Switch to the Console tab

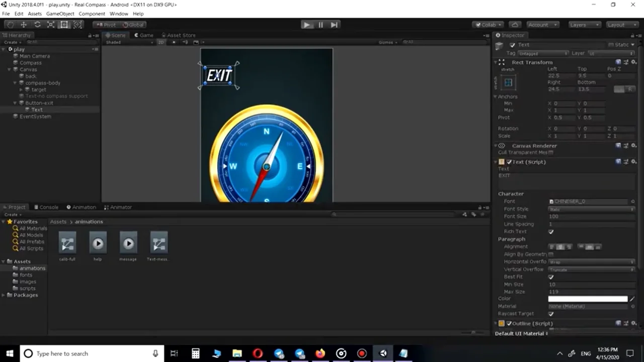click(x=46, y=207)
